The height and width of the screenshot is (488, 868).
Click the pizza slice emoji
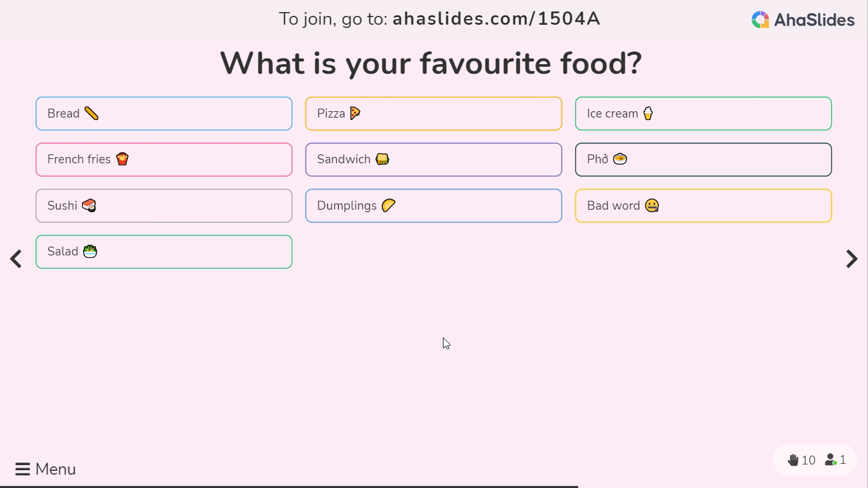click(355, 113)
